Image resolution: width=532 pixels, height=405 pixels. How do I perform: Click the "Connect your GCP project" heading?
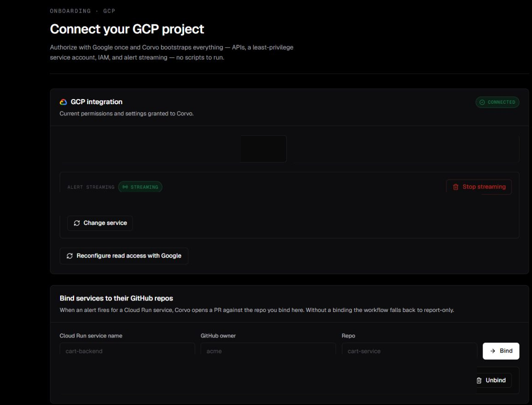127,29
